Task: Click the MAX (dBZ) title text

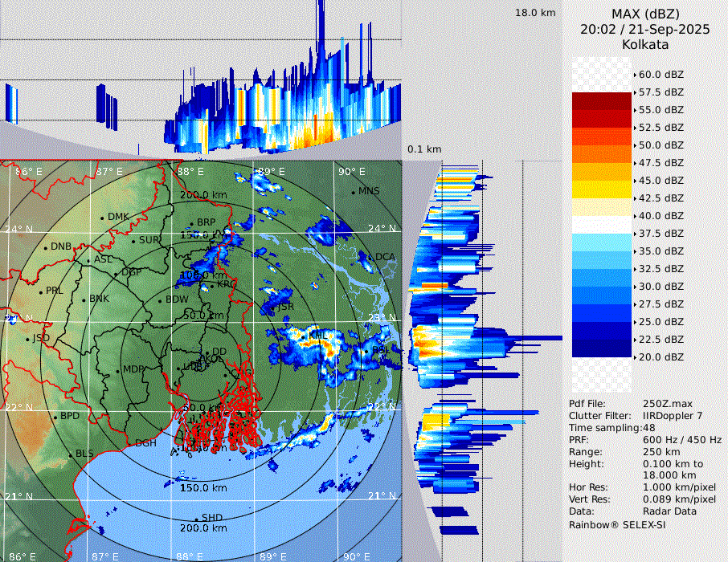Action: [645, 14]
